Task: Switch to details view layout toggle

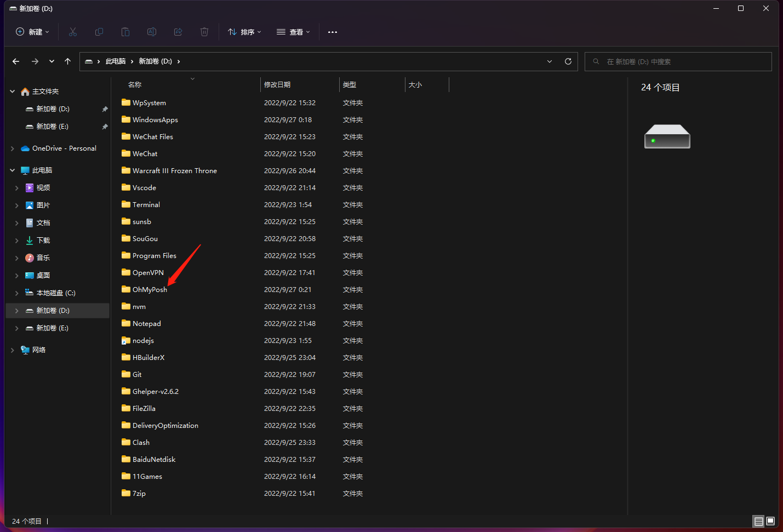Action: [758, 521]
